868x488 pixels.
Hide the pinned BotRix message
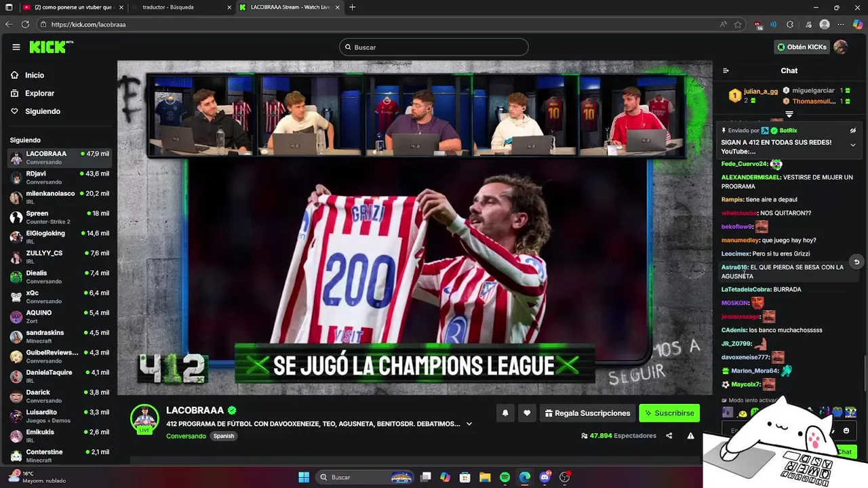tap(853, 131)
